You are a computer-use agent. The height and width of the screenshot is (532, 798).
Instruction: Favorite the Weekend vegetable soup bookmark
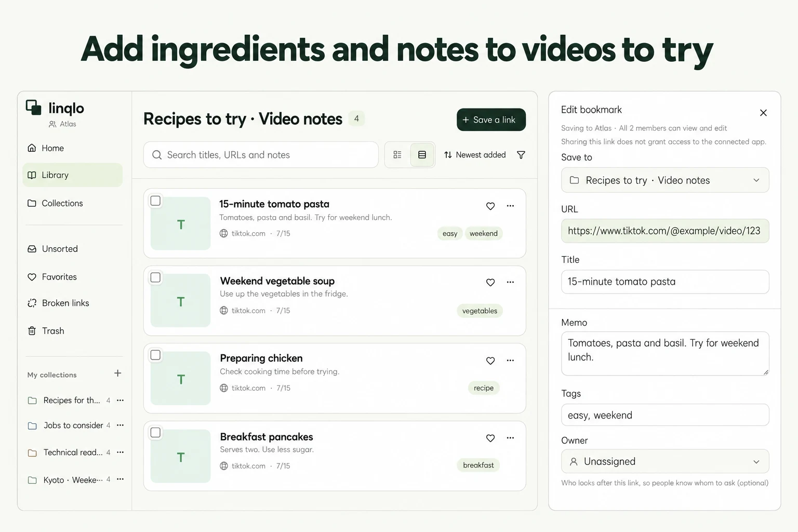click(x=490, y=283)
